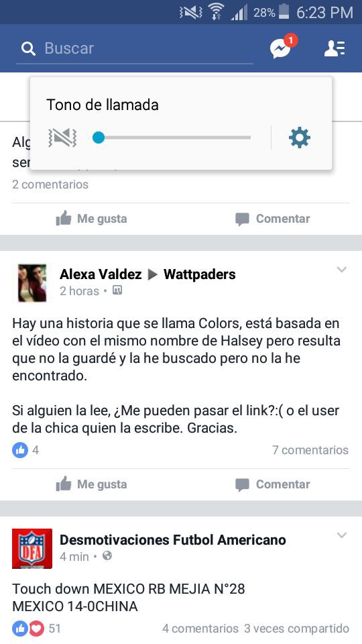The width and height of the screenshot is (362, 644).
Task: Like Alexa Valdez's post with Me gusta
Action: click(92, 484)
